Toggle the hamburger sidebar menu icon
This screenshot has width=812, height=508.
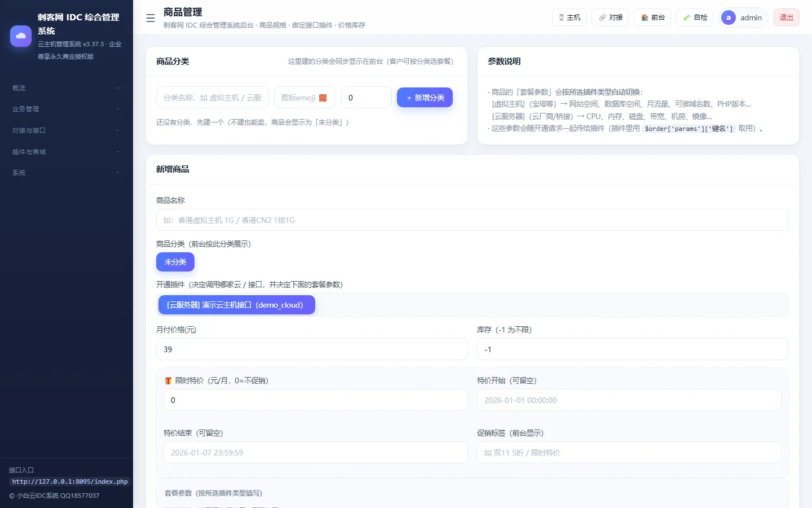point(151,18)
